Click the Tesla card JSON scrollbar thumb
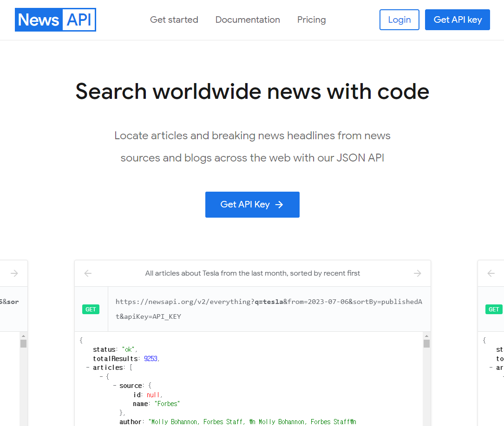The image size is (504, 426). point(426,343)
